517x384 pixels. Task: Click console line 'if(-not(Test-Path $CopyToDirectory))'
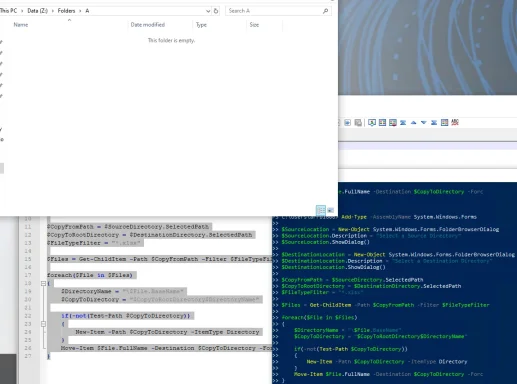[351, 349]
